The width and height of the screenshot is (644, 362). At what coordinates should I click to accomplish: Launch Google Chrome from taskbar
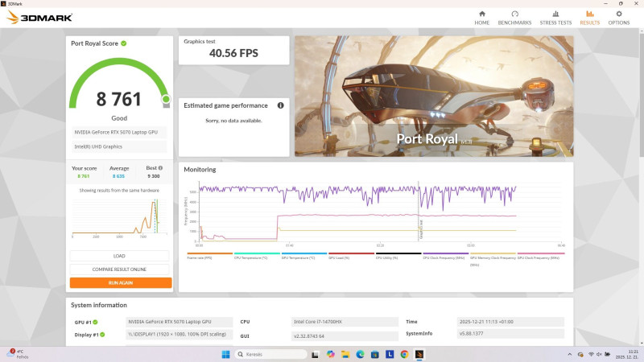[x=404, y=354]
